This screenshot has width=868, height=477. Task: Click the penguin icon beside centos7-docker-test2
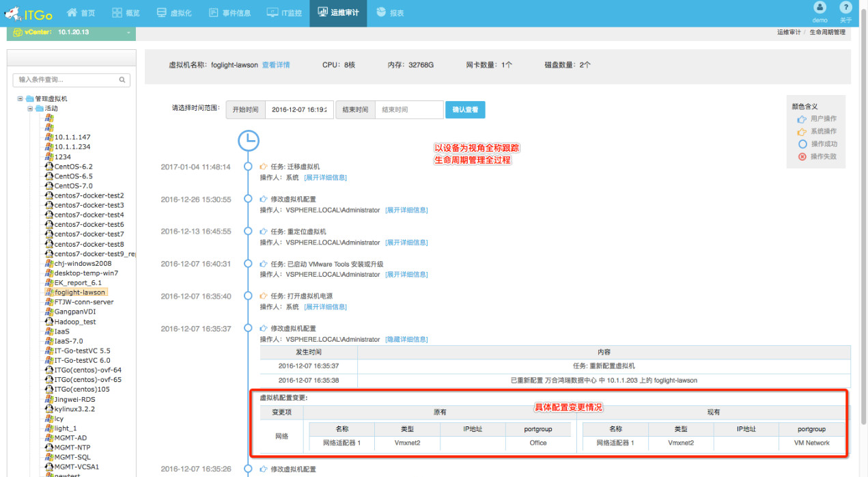(49, 195)
